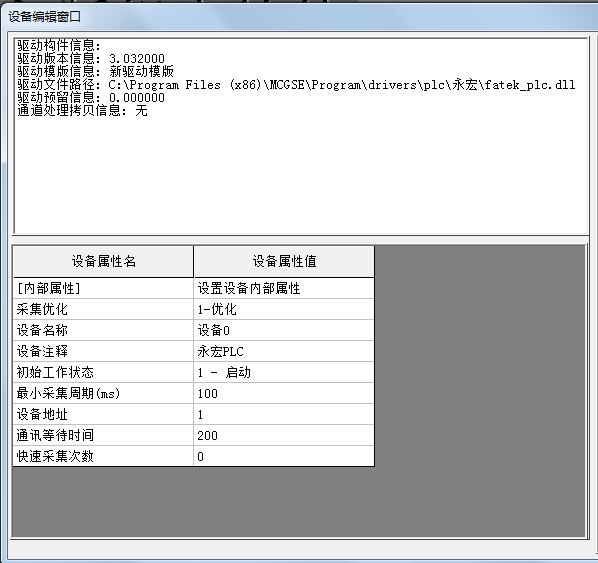Image resolution: width=598 pixels, height=563 pixels.
Task: Open the 1-优化 value dropdown cell
Action: pyautogui.click(x=284, y=309)
